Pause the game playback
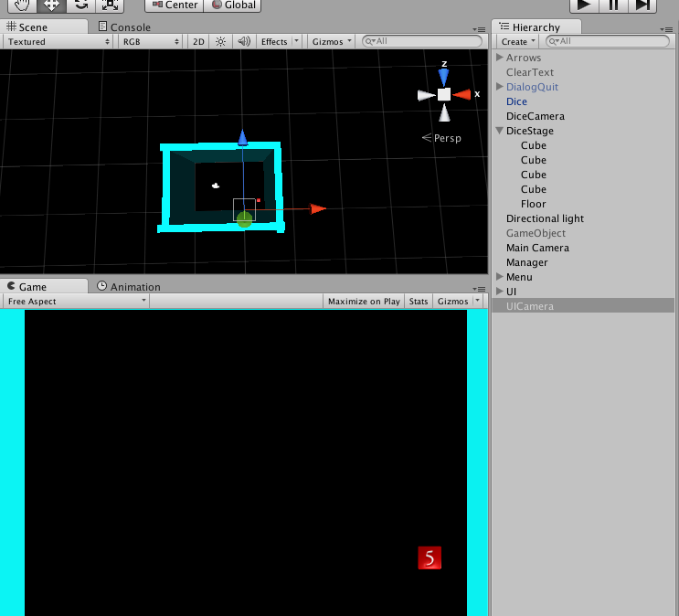The width and height of the screenshot is (679, 616). [613, 5]
